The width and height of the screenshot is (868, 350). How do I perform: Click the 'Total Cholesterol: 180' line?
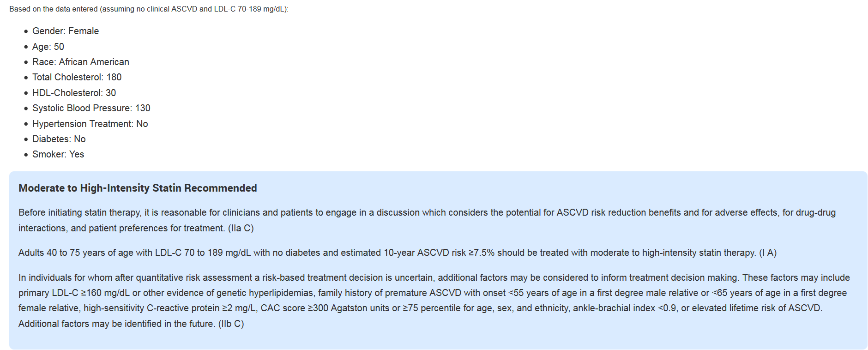point(77,77)
